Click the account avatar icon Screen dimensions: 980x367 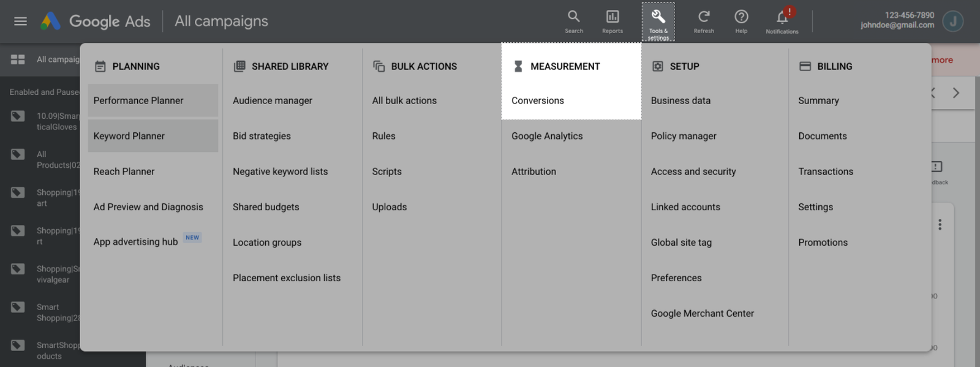click(x=952, y=21)
